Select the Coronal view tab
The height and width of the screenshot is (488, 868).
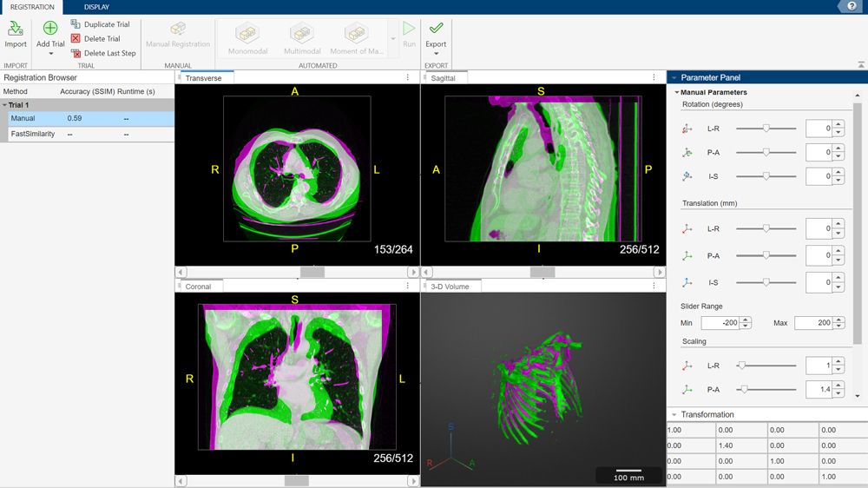198,287
